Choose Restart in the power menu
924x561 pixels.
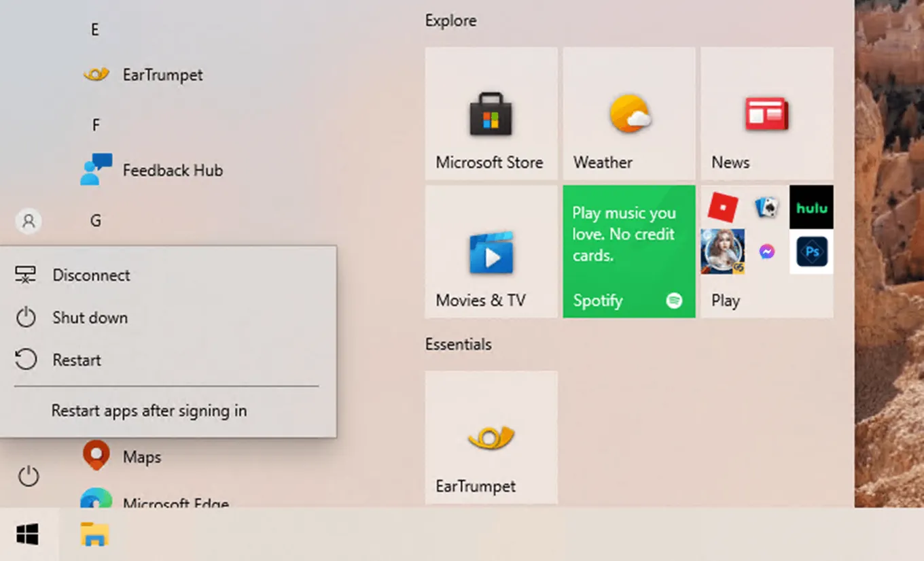tap(168, 360)
